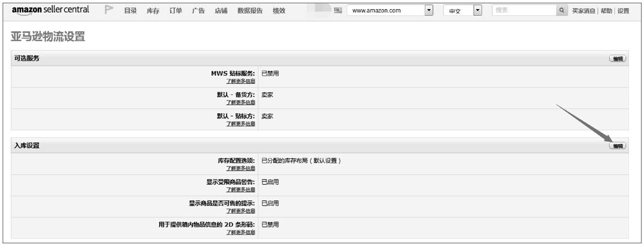Open the 库存 menu
This screenshot has width=644, height=247.
pos(153,11)
